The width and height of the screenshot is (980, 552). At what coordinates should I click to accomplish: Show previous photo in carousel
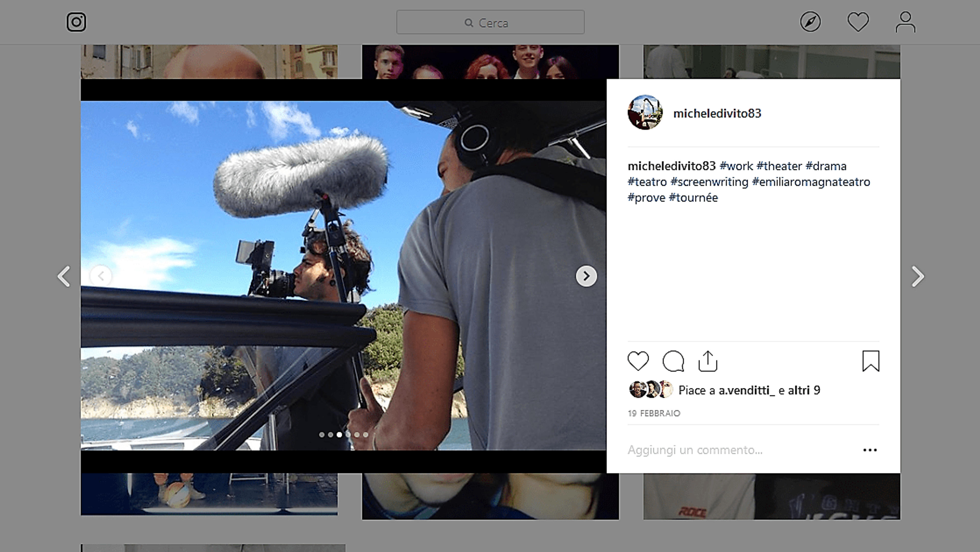pos(101,276)
